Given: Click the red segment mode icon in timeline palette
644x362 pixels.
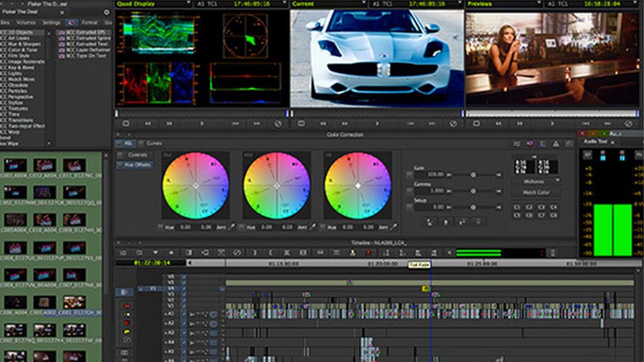Looking at the screenshot, I should point(127,306).
